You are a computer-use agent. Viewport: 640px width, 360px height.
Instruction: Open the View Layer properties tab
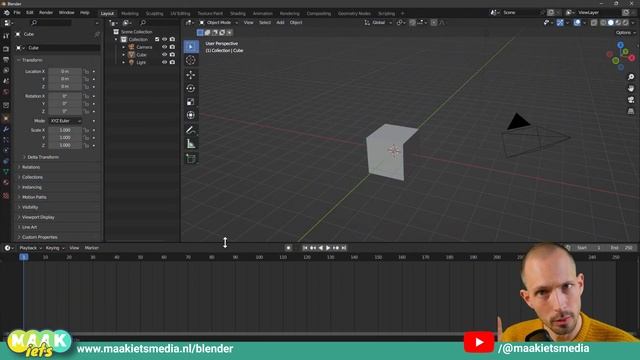(x=6, y=71)
